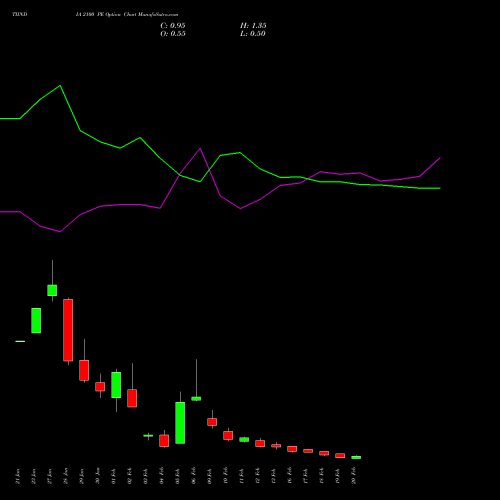
Task: Select the 01 Feb date label
Action: point(114,476)
